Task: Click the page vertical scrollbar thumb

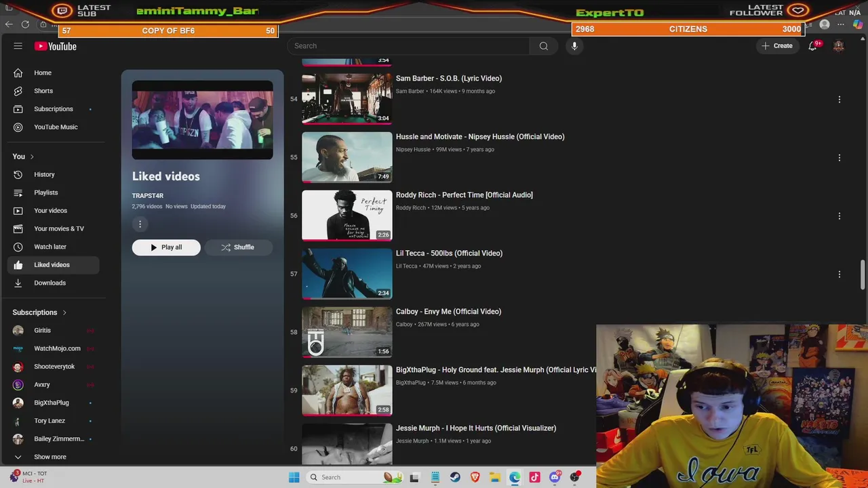Action: point(863,274)
